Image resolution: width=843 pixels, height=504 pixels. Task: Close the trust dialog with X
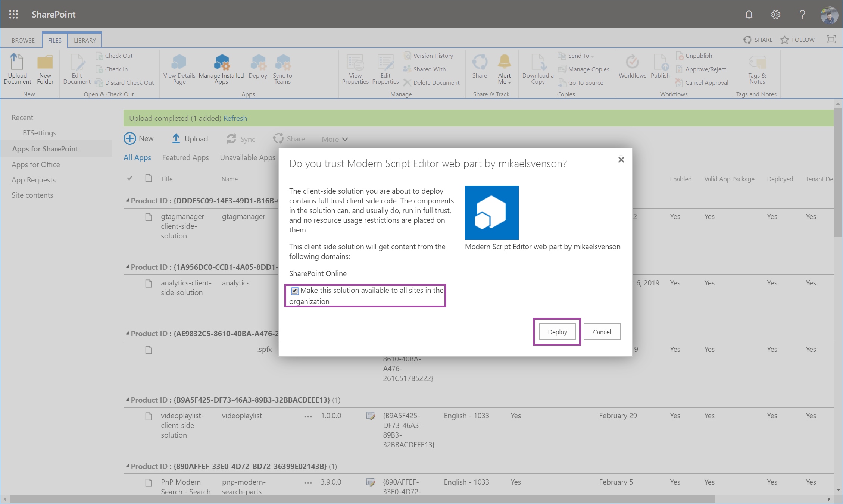click(x=621, y=160)
